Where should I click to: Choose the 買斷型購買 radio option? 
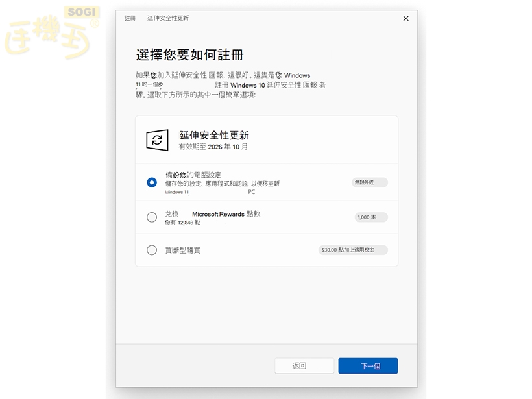pos(152,250)
